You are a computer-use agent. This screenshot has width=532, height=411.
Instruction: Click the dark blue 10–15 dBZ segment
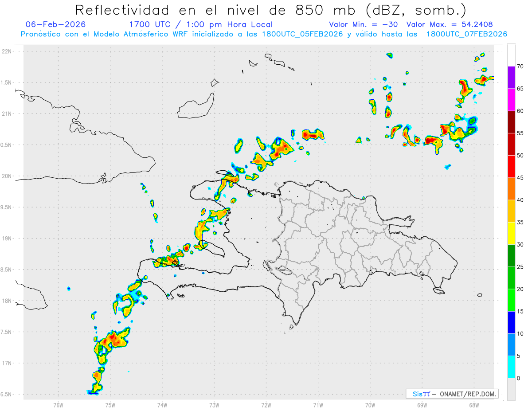[x=511, y=322]
